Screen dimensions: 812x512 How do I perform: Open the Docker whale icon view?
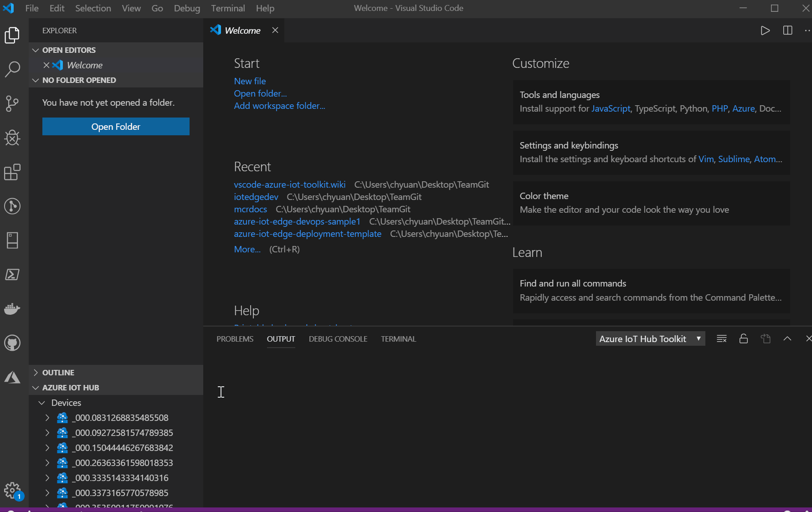tap(12, 308)
